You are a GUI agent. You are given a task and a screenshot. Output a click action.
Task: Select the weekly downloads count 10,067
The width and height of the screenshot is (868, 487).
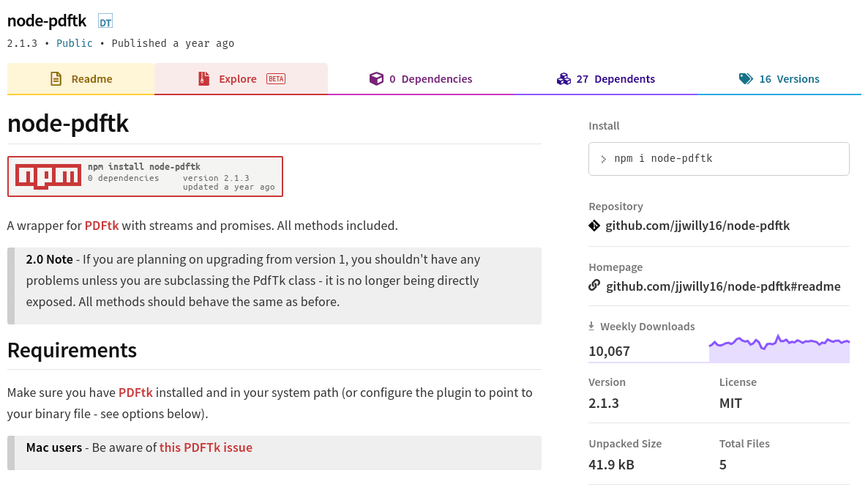point(609,352)
